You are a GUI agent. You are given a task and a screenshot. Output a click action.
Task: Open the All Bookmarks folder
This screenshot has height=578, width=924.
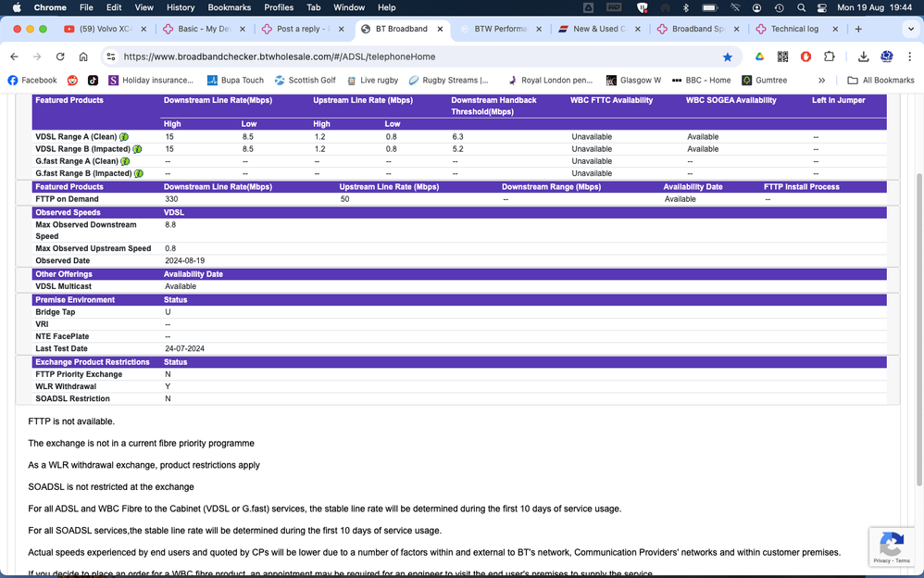click(x=880, y=81)
